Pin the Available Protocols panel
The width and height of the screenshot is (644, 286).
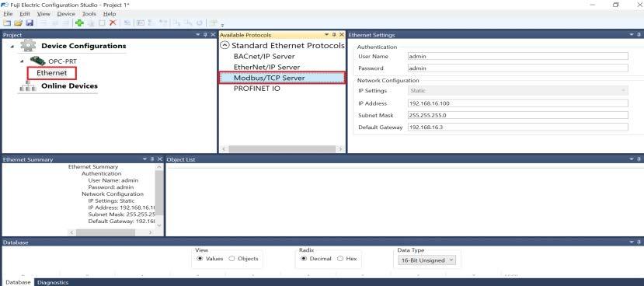pyautogui.click(x=334, y=35)
